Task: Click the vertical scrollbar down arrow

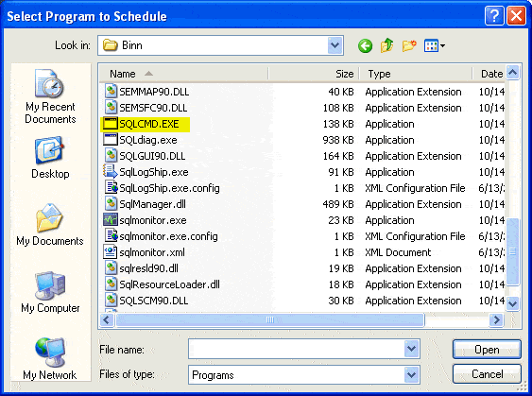Action: tap(513, 303)
